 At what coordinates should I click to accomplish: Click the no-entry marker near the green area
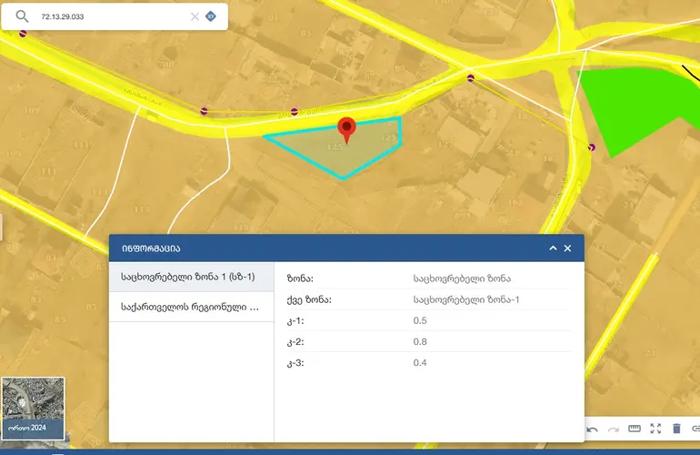[x=592, y=147]
